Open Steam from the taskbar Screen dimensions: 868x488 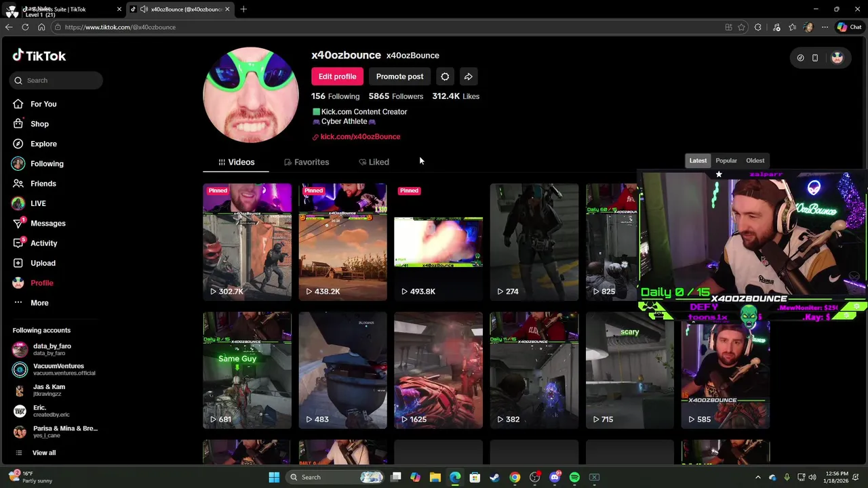494,477
